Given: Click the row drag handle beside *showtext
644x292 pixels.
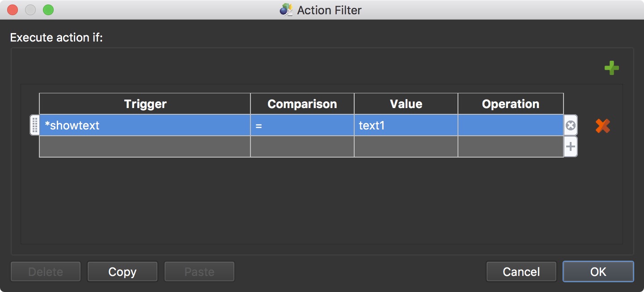Looking at the screenshot, I should 34,125.
